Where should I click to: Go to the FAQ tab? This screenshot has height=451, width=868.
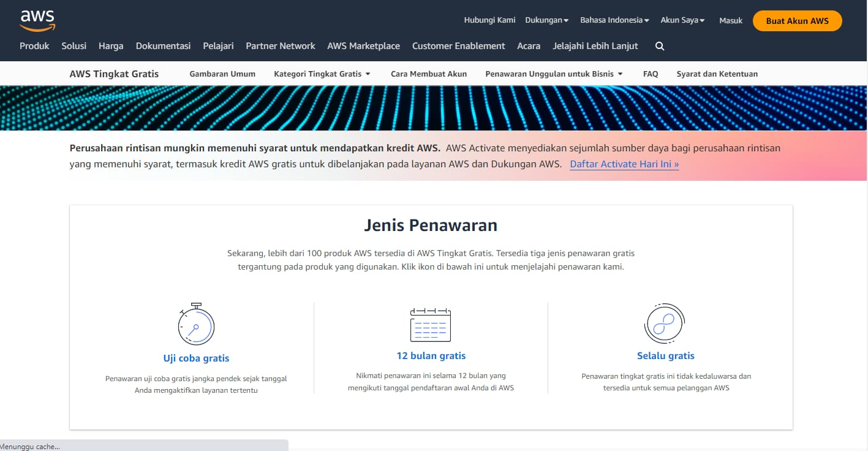651,74
